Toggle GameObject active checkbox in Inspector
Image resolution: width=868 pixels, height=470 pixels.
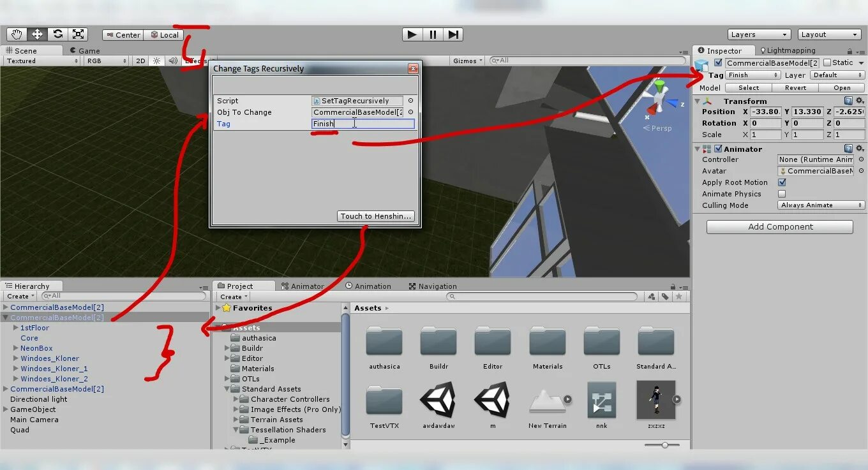[x=719, y=62]
